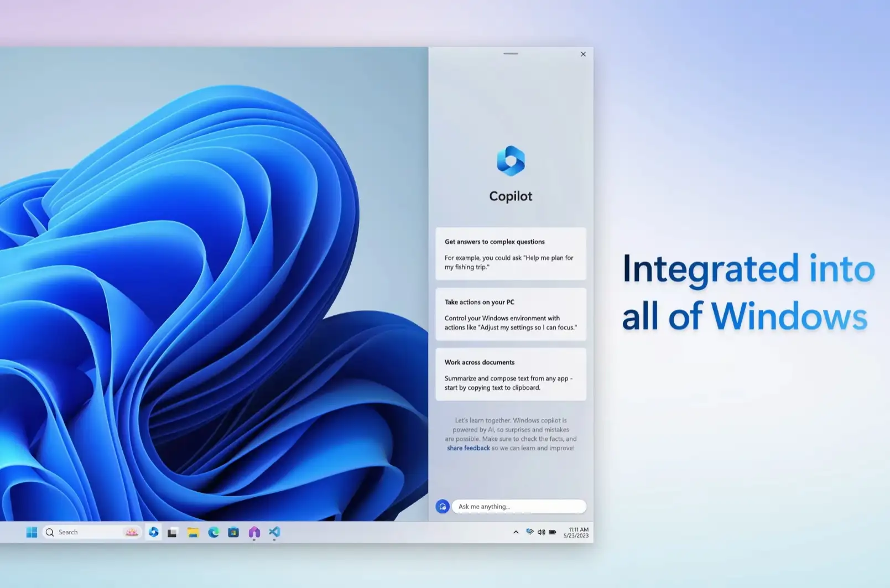Viewport: 890px width, 588px height.
Task: Toggle the weather lotus icon in the search bar
Action: (131, 532)
